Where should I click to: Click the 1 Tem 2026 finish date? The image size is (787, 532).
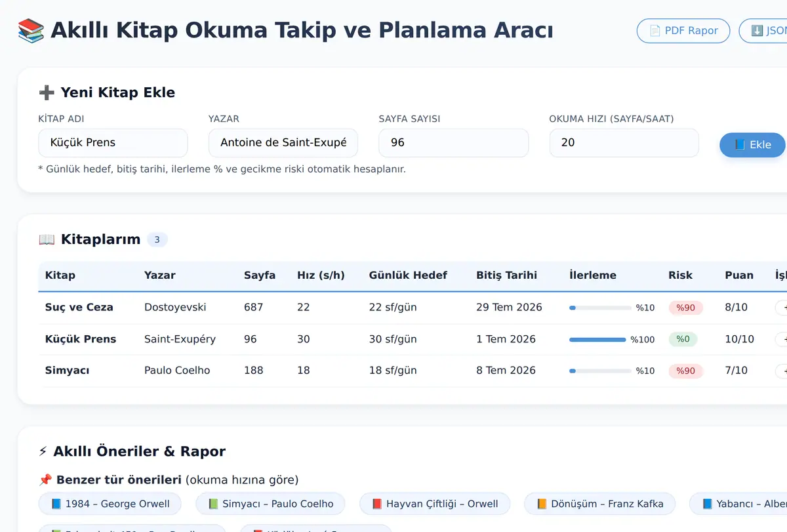pos(506,339)
